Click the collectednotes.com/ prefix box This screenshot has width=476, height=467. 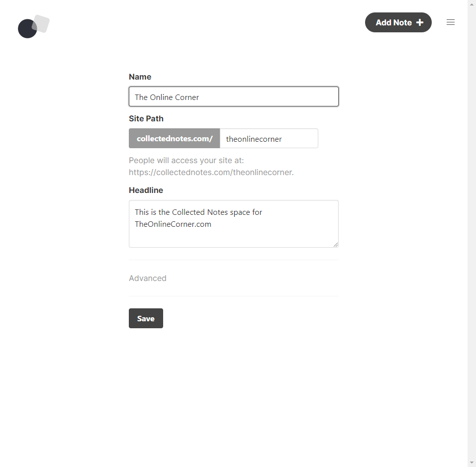(x=175, y=139)
